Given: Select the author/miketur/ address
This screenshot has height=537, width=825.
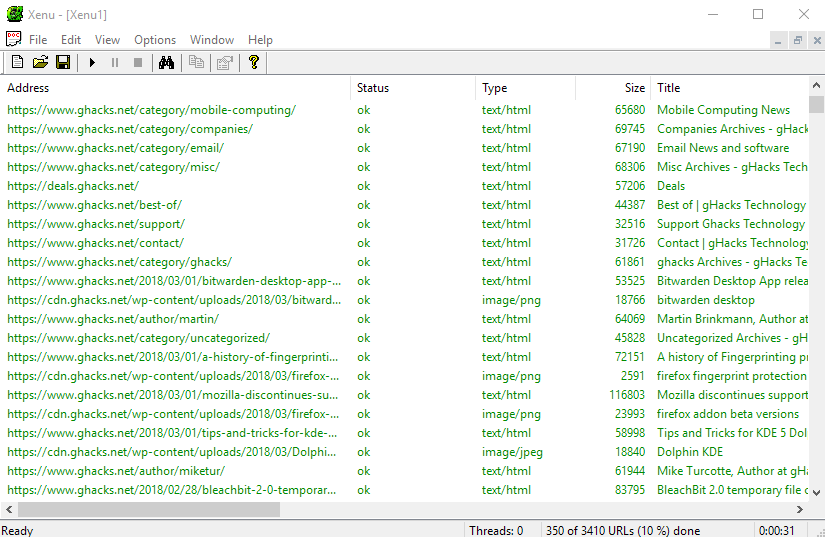Looking at the screenshot, I should 116,471.
